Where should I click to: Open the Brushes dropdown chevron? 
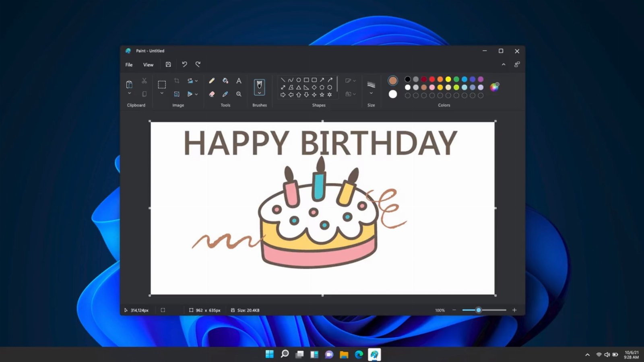click(x=260, y=93)
